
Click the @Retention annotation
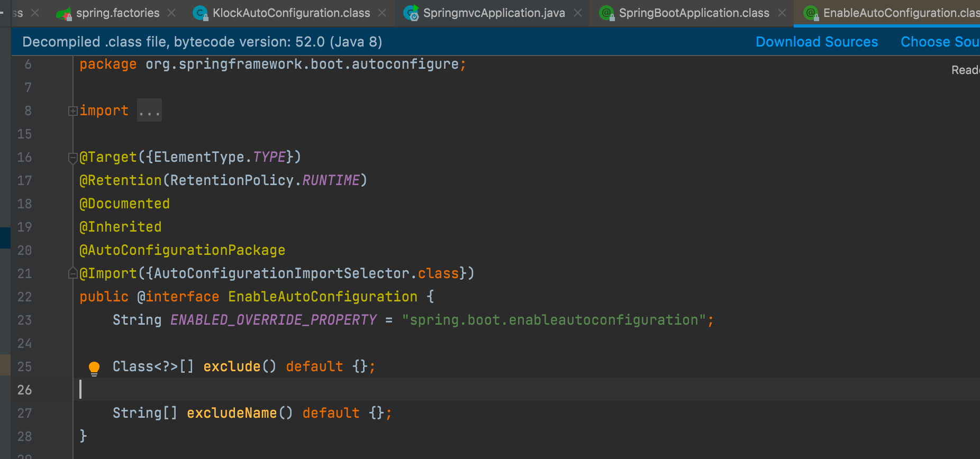point(120,180)
